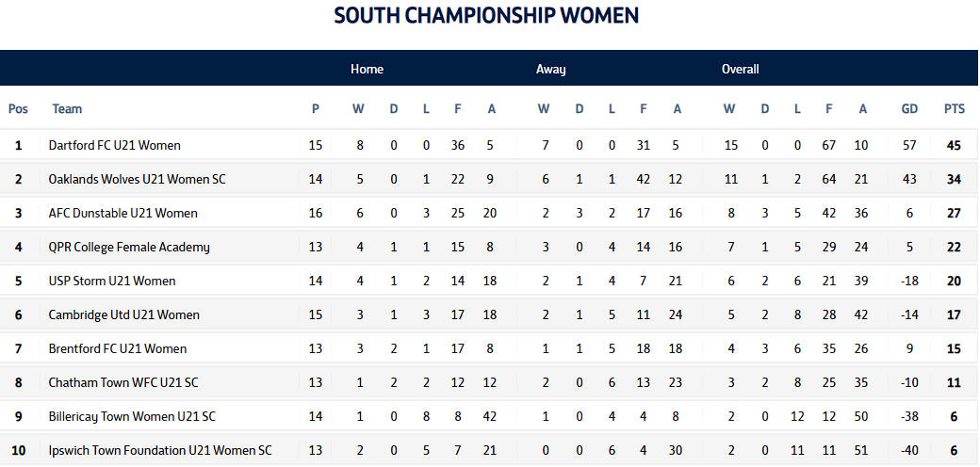This screenshot has width=980, height=467.
Task: Sort by the PTS column header
Action: pos(954,109)
